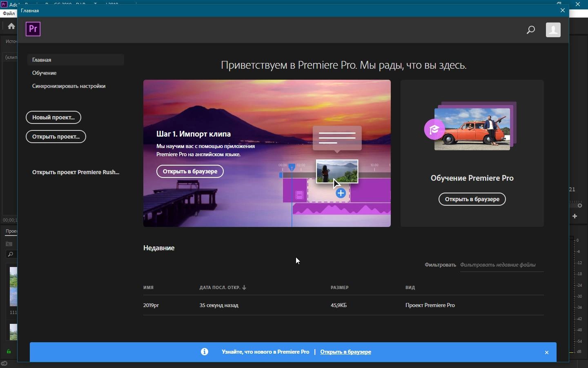Click the Premiere Pro Pr logo
The width and height of the screenshot is (588, 368).
click(33, 29)
